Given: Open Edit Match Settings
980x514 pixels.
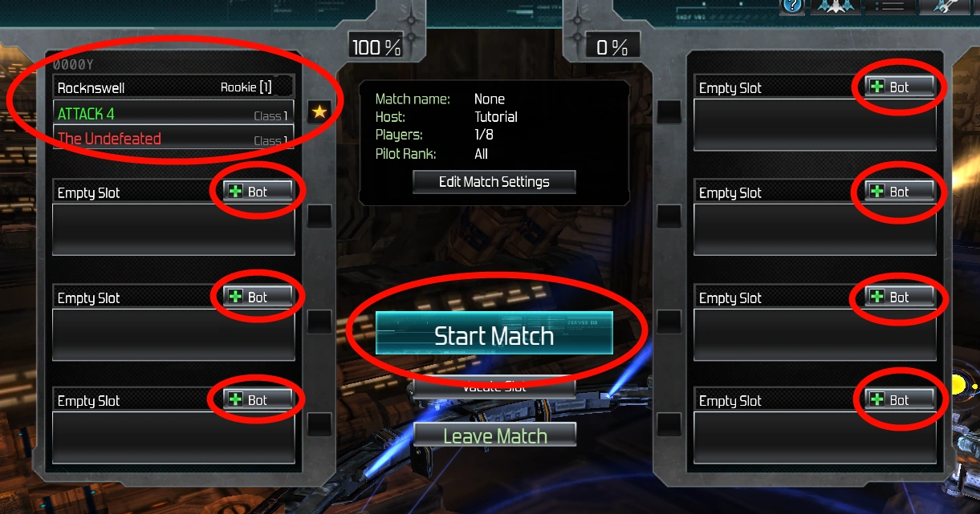Looking at the screenshot, I should (494, 182).
